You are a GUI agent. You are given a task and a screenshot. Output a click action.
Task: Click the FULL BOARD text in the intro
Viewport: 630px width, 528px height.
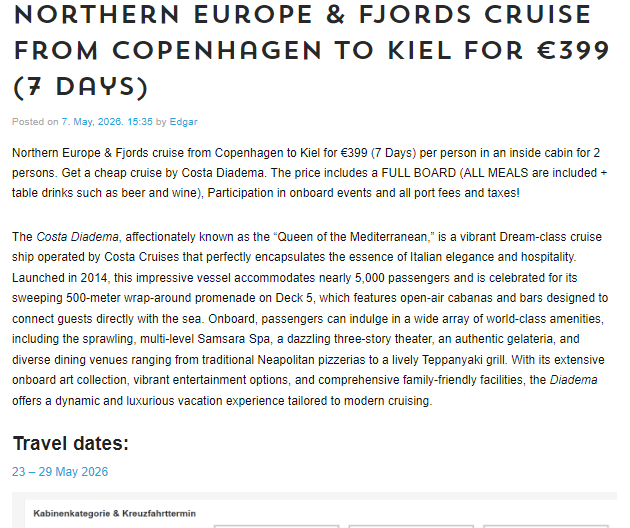[418, 173]
